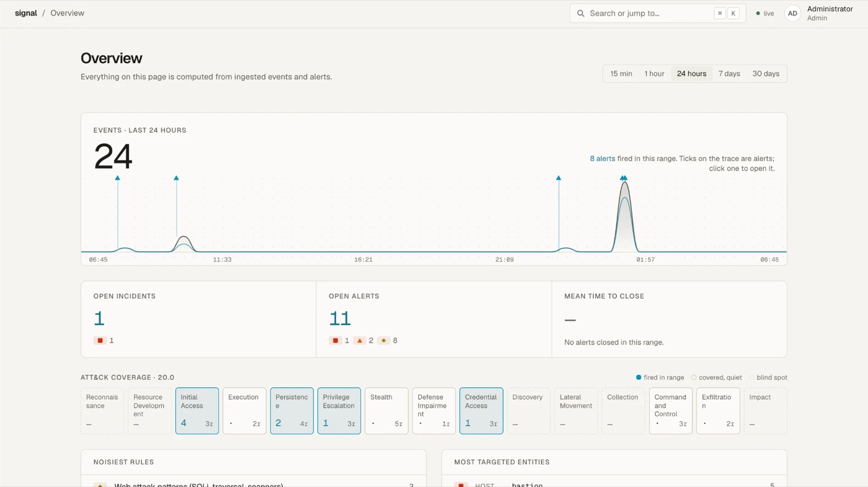Viewport: 868px width, 487px height.
Task: Click the red HOST icon next to bastion
Action: pyautogui.click(x=461, y=485)
